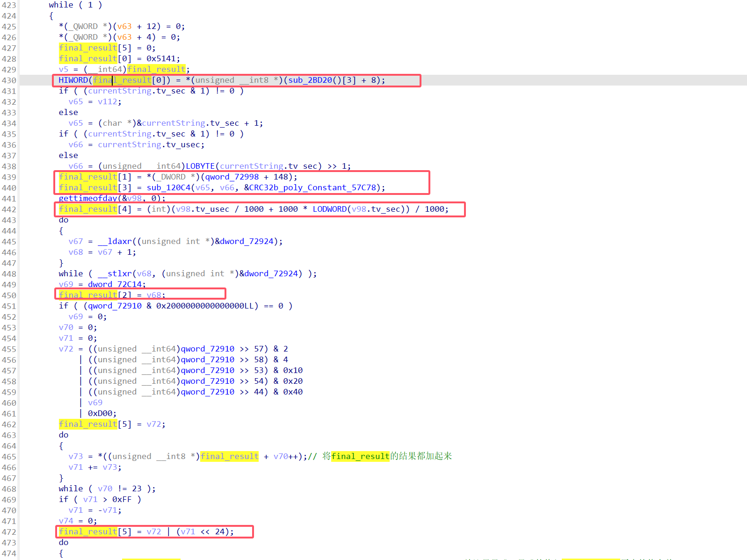This screenshot has width=747, height=560.
Task: Select the while ( 1 ) statement
Action: coord(75,5)
